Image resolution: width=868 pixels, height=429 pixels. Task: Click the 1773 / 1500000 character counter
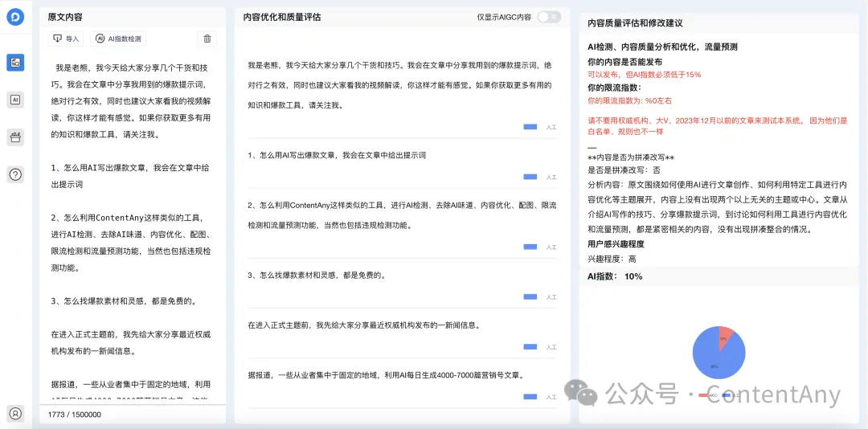click(75, 415)
